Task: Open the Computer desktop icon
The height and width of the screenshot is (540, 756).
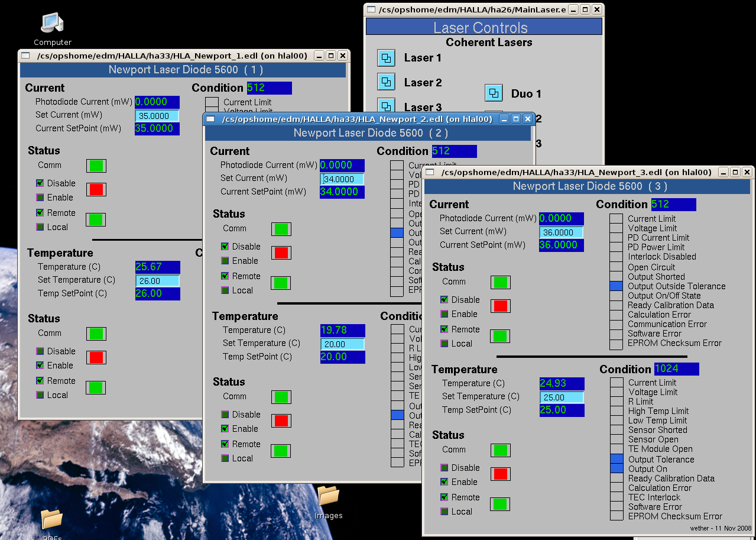Action: tap(53, 29)
